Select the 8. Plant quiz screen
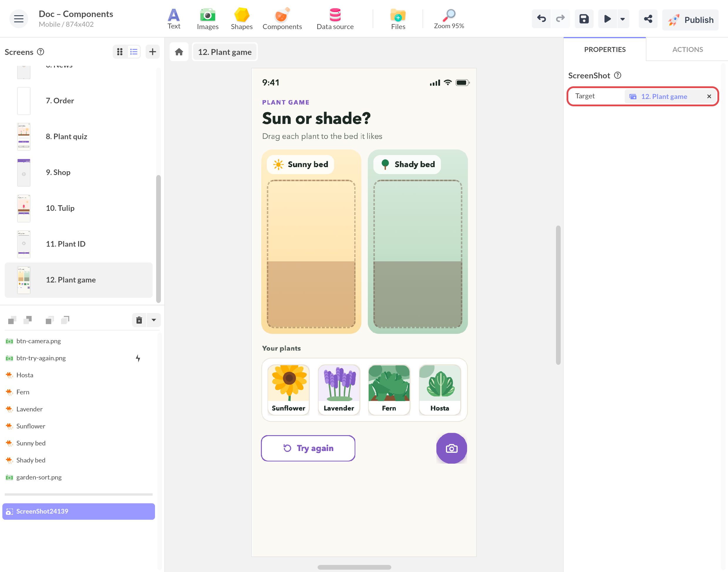Screen dimensions: 728x572 click(x=78, y=137)
